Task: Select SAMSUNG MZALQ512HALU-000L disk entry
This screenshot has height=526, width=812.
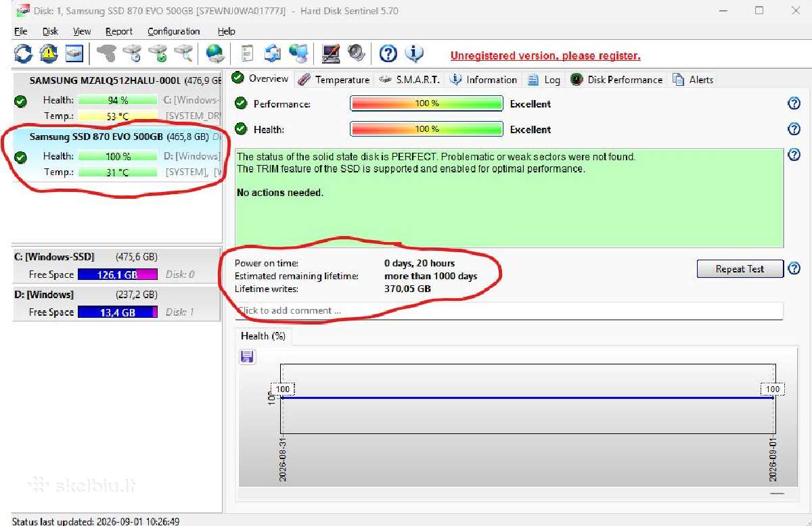Action: (x=116, y=97)
